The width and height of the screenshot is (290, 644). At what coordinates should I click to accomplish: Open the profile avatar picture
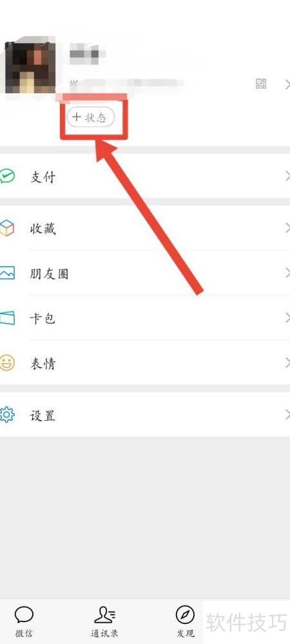[30, 68]
